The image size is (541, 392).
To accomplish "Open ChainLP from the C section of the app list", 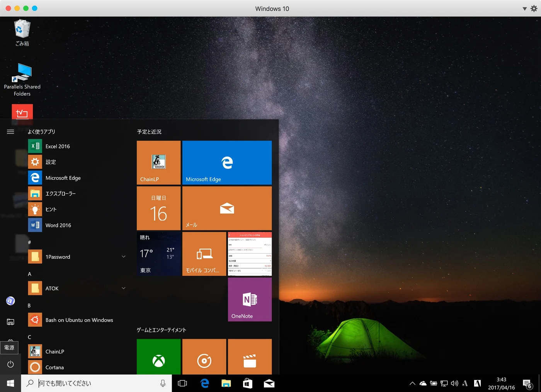I will point(77,352).
